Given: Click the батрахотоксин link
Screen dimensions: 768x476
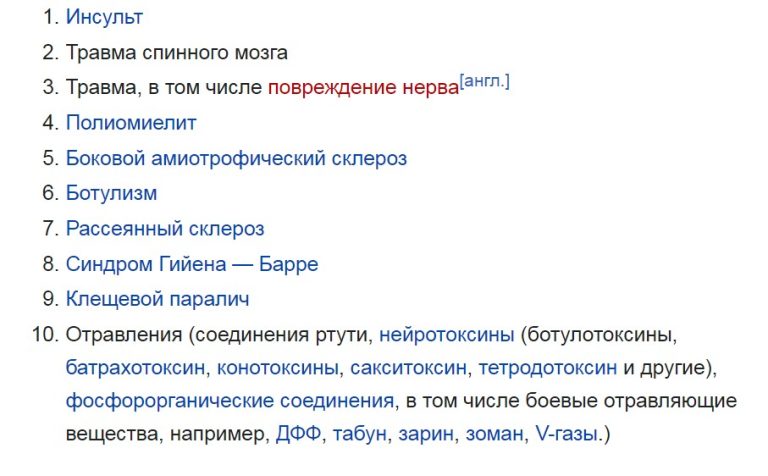Looking at the screenshot, I should pyautogui.click(x=135, y=368).
